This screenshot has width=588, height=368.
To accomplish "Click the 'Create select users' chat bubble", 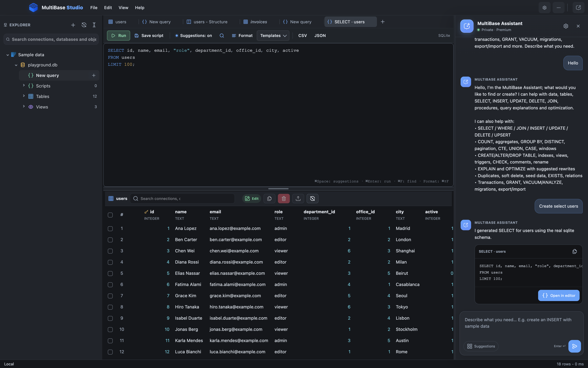I will pos(559,206).
